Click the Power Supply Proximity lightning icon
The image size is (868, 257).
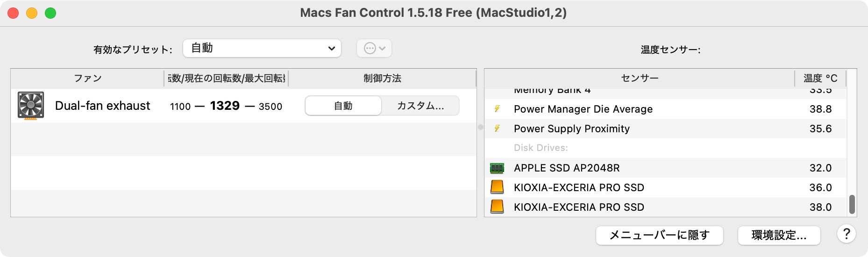(497, 128)
